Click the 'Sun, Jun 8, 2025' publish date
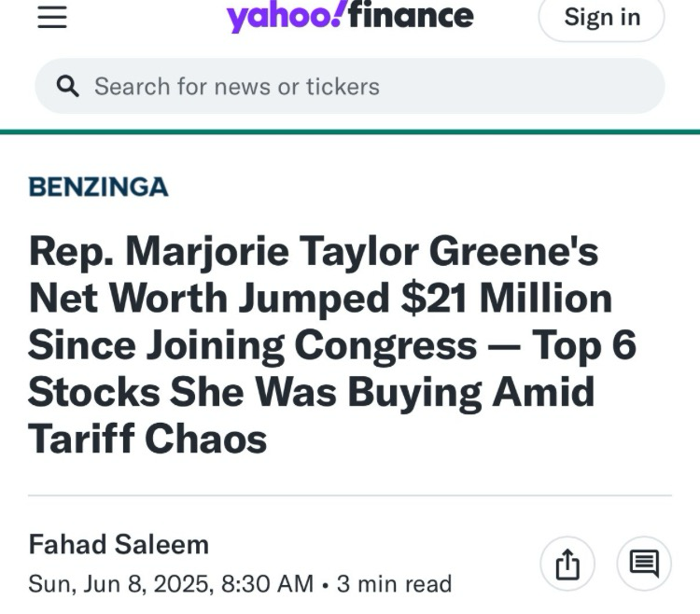The image size is (700, 614). (x=120, y=584)
